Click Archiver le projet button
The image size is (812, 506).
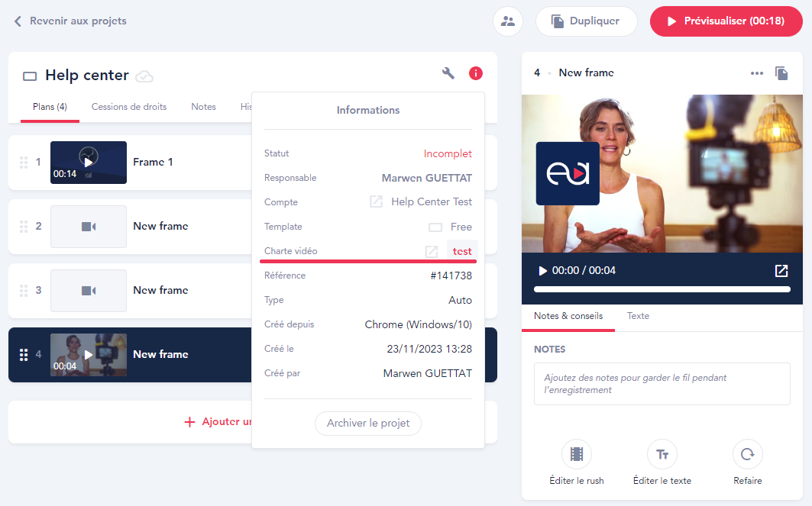368,423
